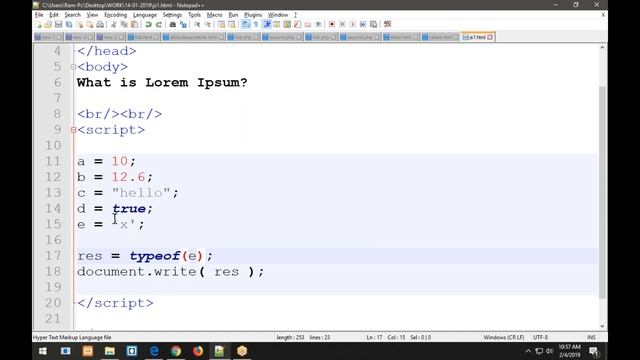Open the Macro menu
The height and width of the screenshot is (360, 640).
[214, 15]
